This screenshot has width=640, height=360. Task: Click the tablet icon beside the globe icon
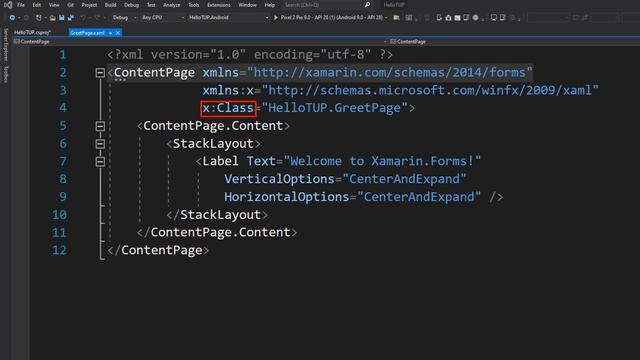(466, 18)
